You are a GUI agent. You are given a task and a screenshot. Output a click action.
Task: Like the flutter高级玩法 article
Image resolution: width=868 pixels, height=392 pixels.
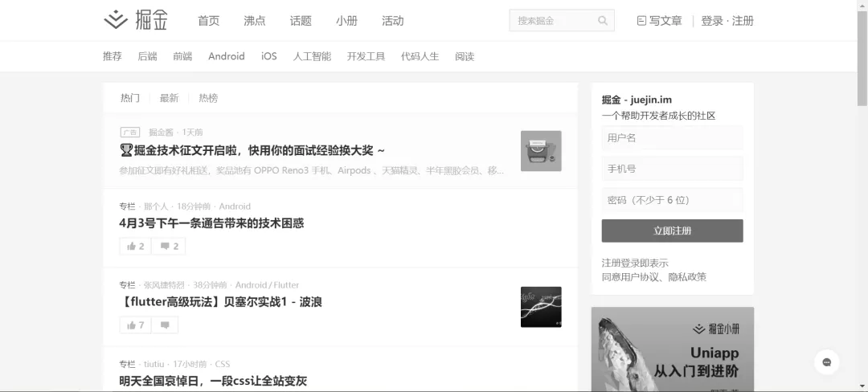pyautogui.click(x=136, y=325)
